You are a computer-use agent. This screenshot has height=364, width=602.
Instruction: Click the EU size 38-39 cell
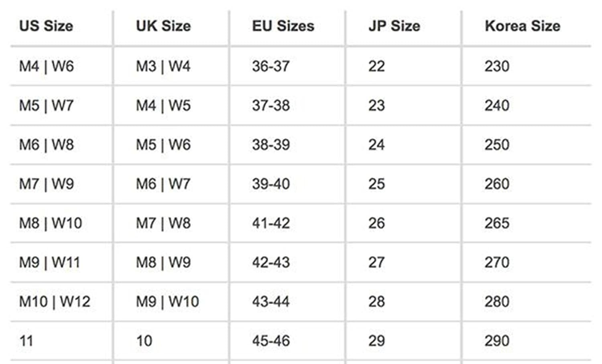pyautogui.click(x=271, y=145)
